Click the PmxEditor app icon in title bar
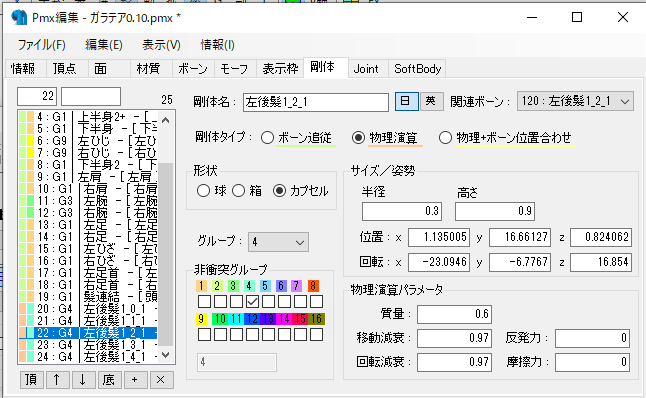 coord(19,18)
